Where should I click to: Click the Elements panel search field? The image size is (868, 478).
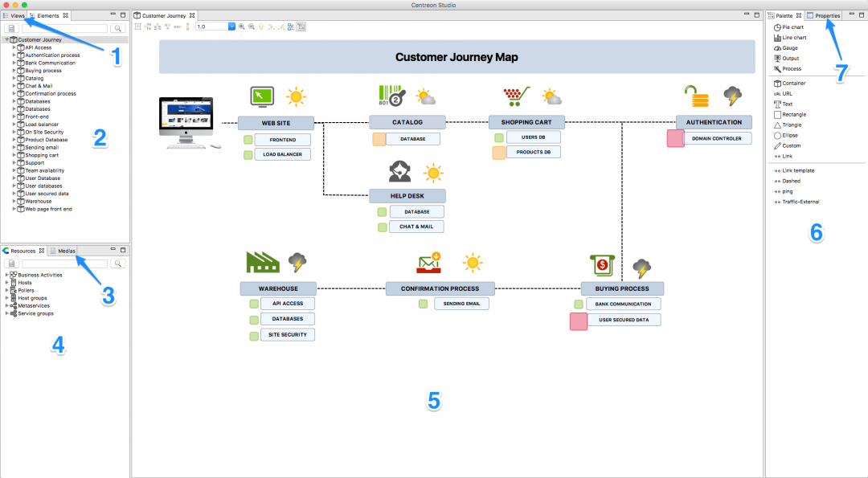point(64,28)
